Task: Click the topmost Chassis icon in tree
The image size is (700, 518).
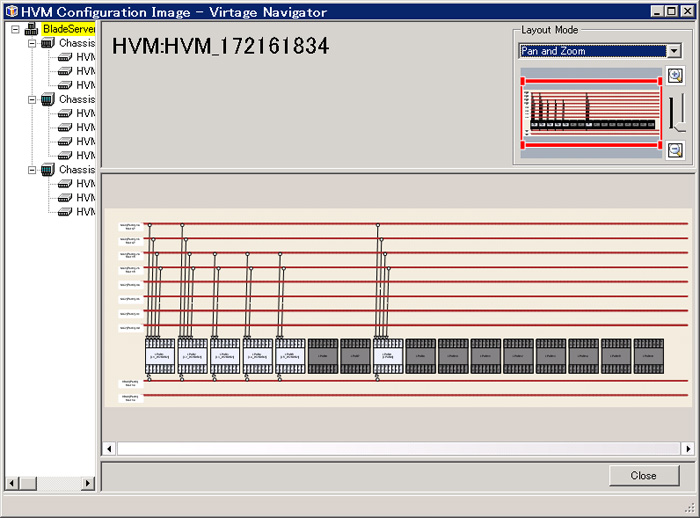Action: [x=48, y=43]
